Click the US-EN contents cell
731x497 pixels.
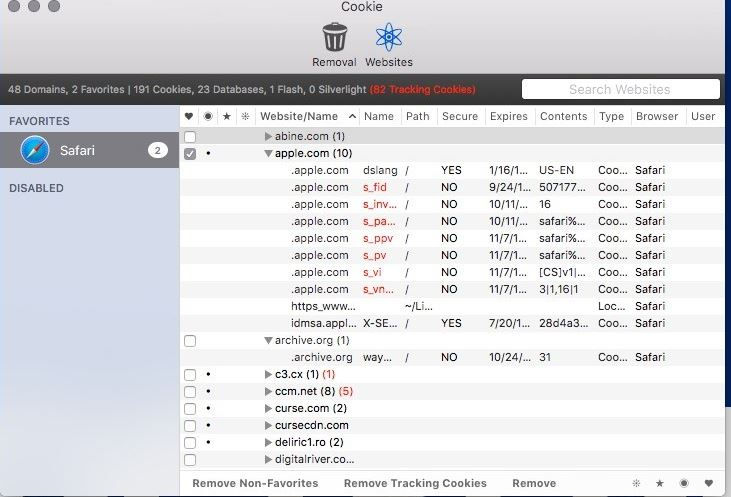pyautogui.click(x=557, y=170)
